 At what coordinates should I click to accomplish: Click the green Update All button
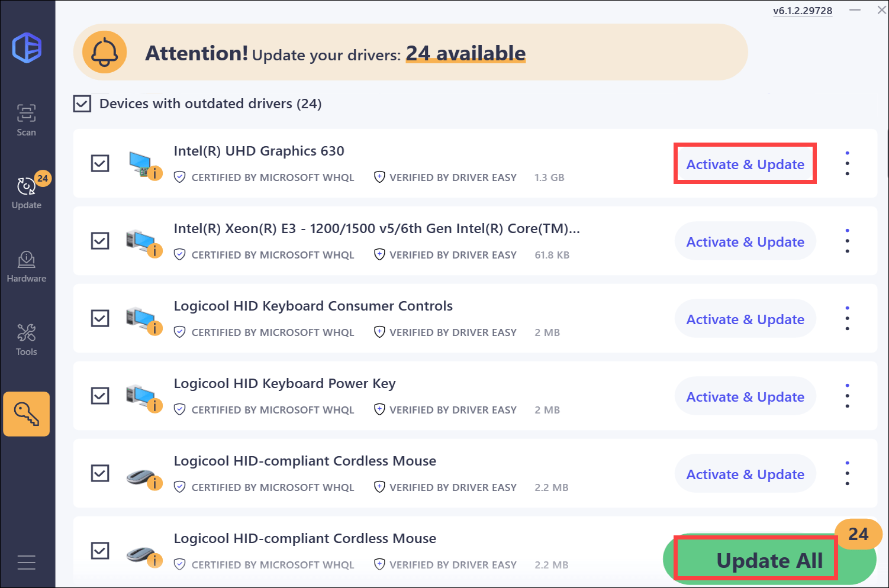tap(768, 560)
